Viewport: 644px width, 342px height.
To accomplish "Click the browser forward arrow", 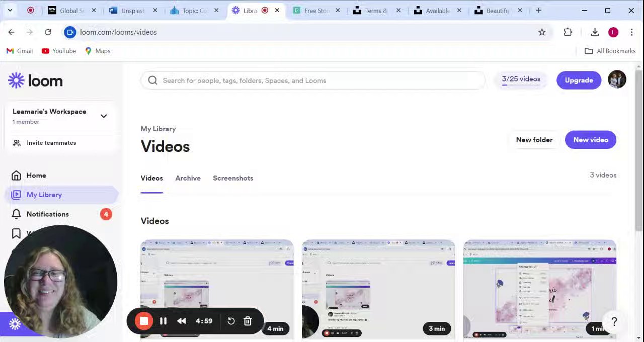I will pyautogui.click(x=30, y=32).
